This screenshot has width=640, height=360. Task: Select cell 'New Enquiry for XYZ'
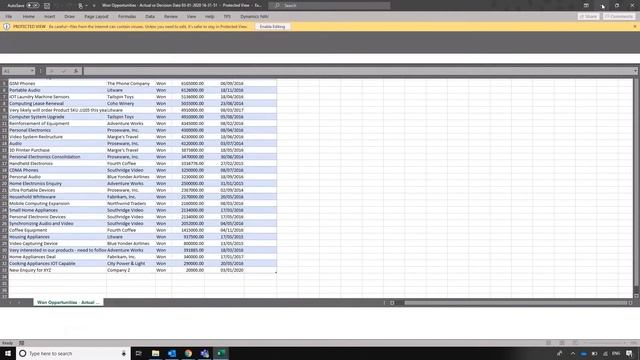[58, 270]
